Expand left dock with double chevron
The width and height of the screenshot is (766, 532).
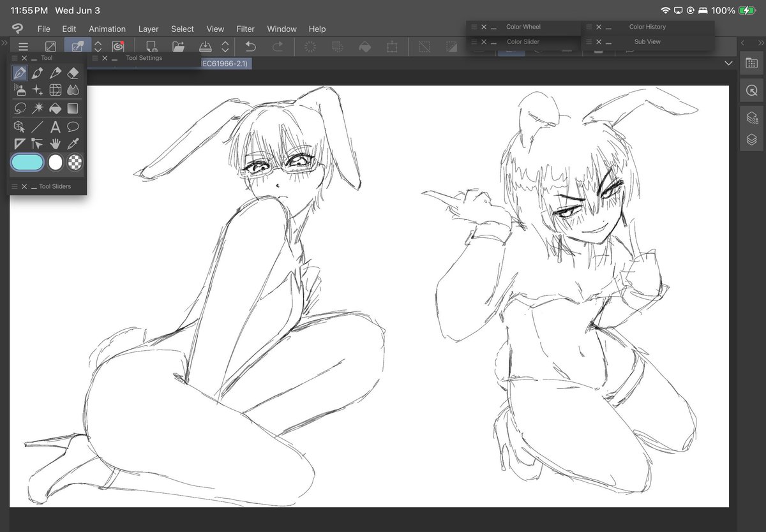(x=4, y=42)
